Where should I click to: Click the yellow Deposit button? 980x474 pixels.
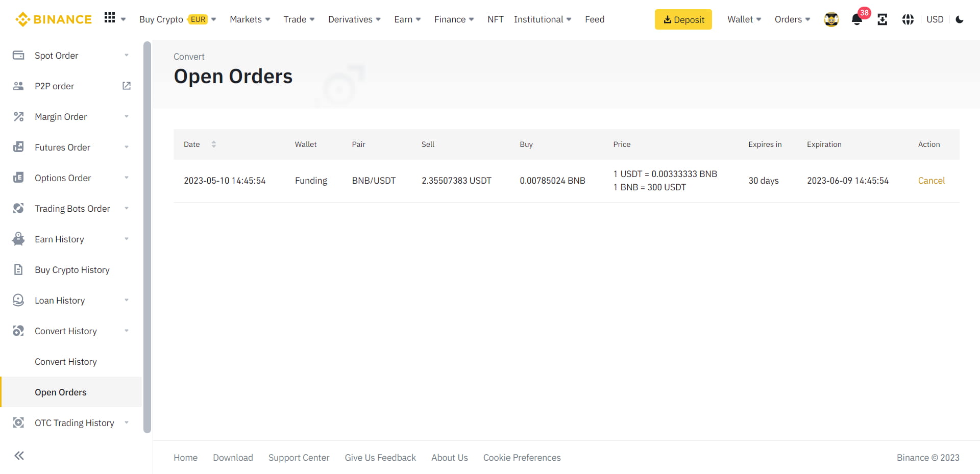(x=683, y=19)
